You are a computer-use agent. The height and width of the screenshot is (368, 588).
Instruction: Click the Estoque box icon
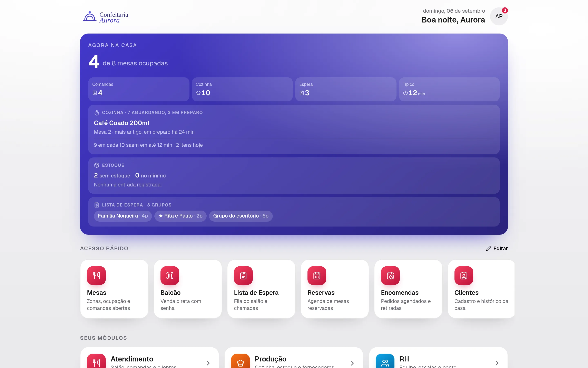point(97,165)
